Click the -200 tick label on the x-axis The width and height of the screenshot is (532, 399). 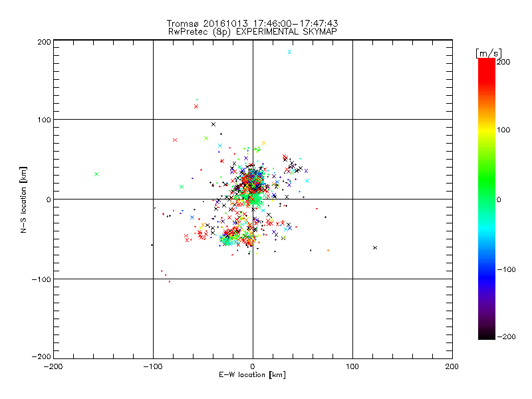[53, 366]
